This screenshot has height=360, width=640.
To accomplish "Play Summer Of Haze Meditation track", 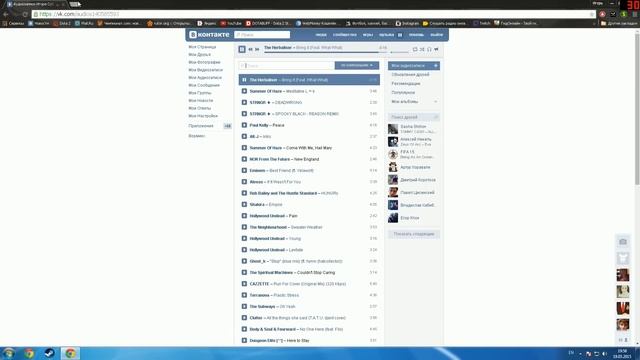I will pyautogui.click(x=244, y=91).
